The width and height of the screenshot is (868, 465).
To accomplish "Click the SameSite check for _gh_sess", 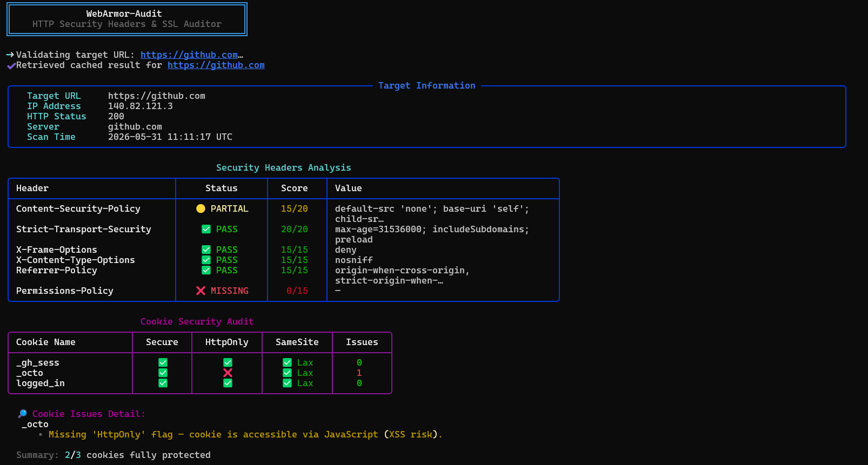I will pyautogui.click(x=287, y=362).
